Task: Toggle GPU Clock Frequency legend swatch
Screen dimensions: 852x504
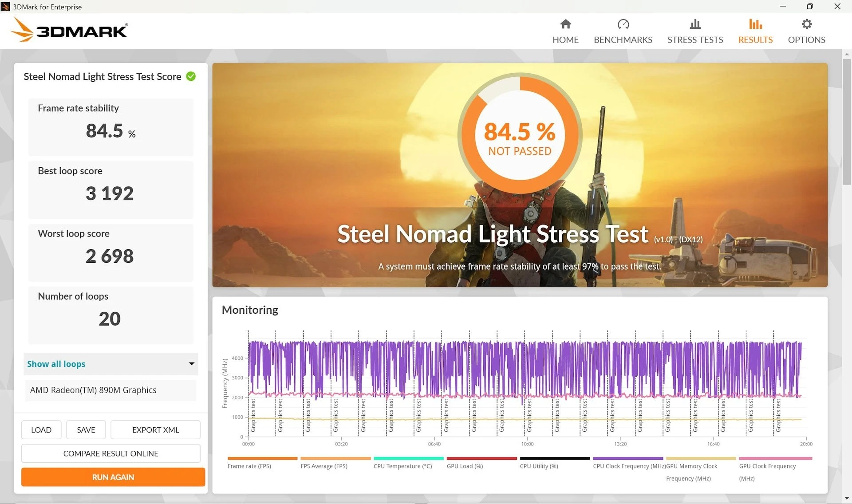Action: [x=776, y=458]
